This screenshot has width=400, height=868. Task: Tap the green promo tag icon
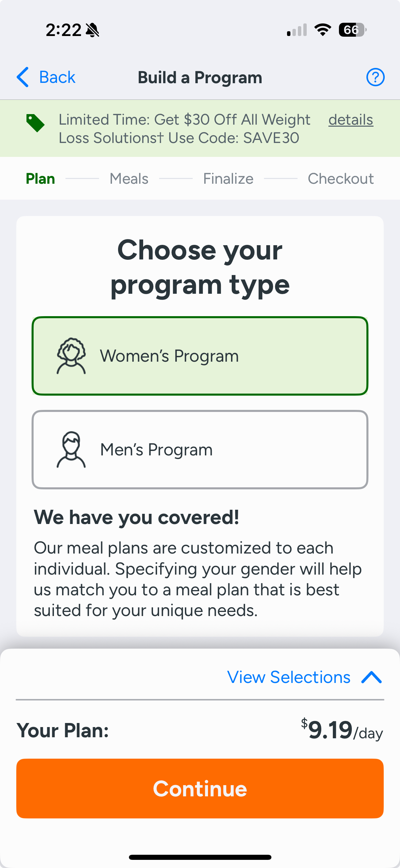click(x=35, y=123)
